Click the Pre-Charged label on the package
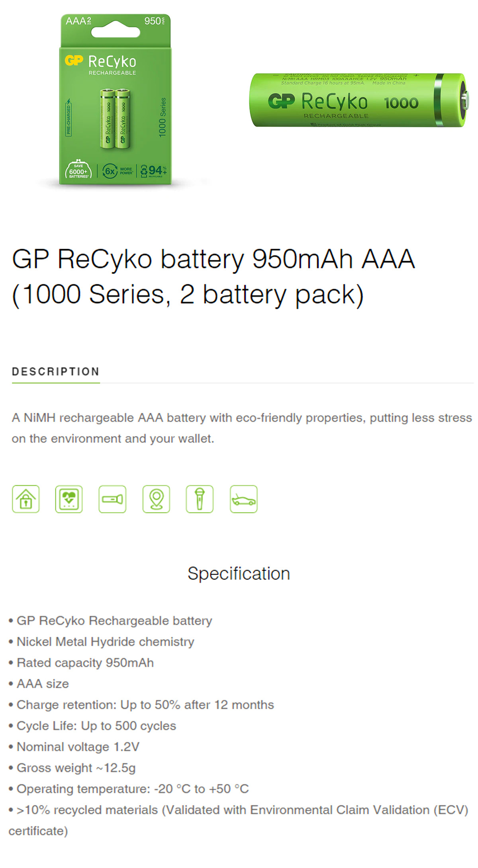 [69, 118]
